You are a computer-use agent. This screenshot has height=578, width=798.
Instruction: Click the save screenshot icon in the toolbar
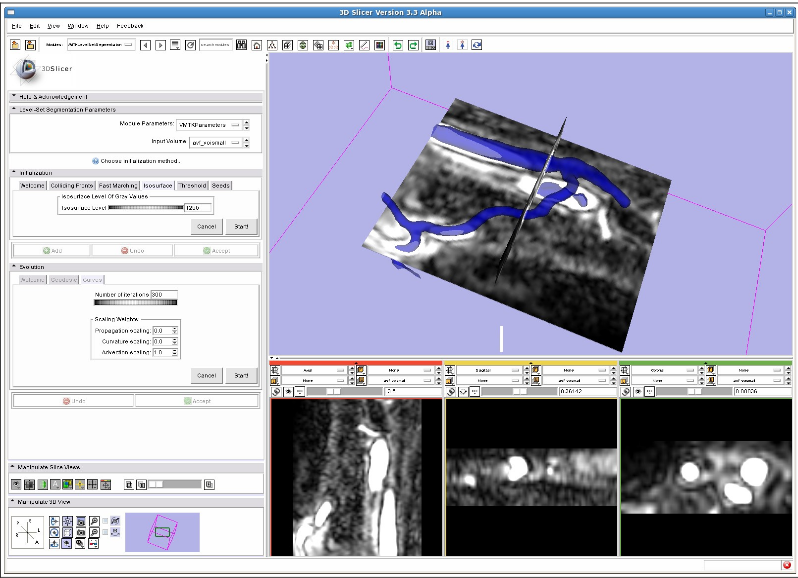[x=430, y=45]
